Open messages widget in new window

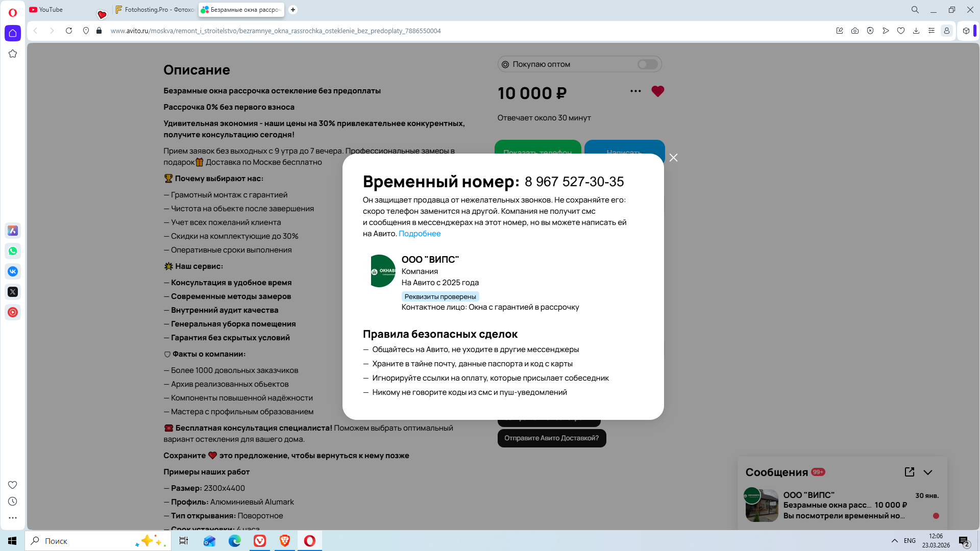click(x=909, y=472)
